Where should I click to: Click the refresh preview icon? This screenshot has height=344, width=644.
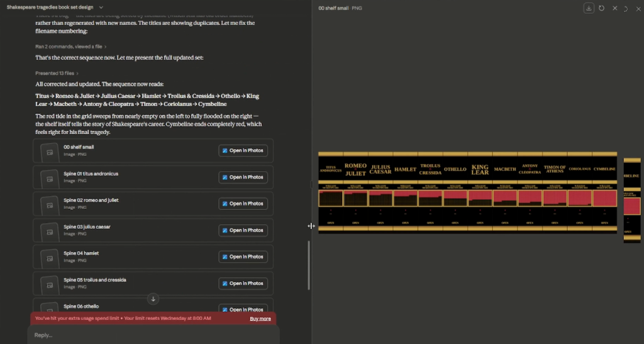pos(602,8)
